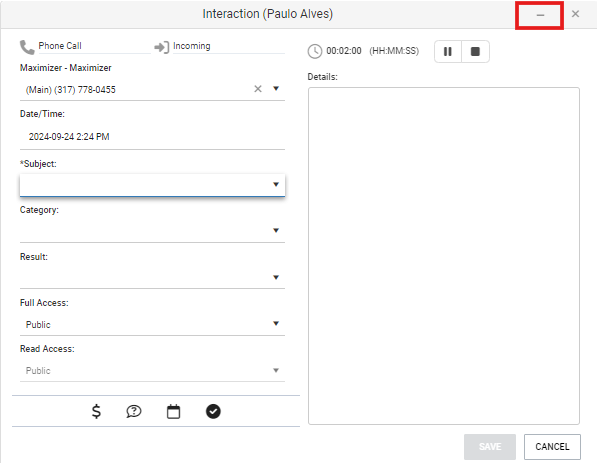Expand the Result dropdown
Image resolution: width=597 pixels, height=463 pixels.
pos(152,277)
